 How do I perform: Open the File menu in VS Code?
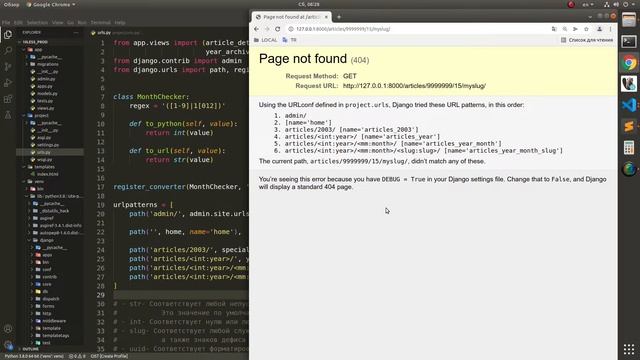click(x=6, y=23)
